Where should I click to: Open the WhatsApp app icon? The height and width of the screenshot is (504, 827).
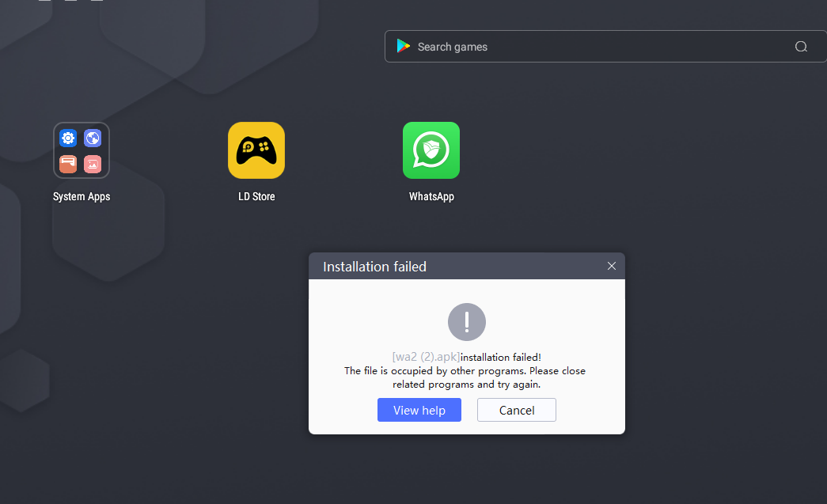[431, 150]
